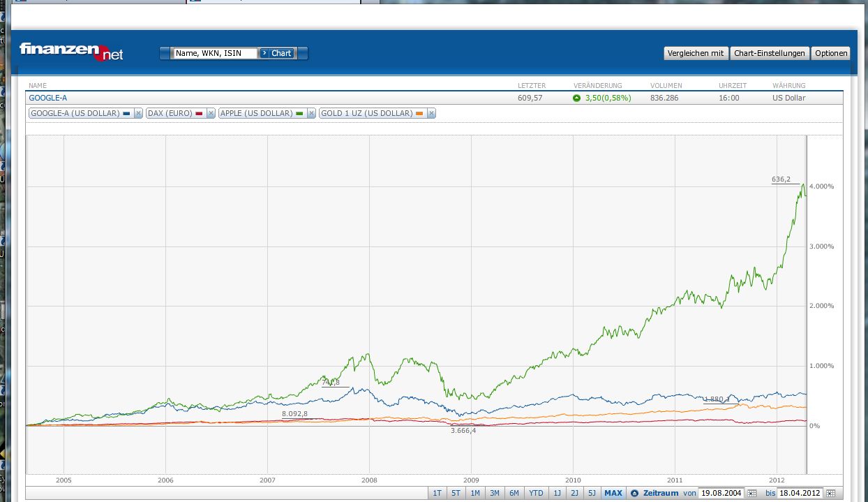Screen dimensions: 868x502
Task: Switch to the 6M range tab
Action: tap(514, 493)
